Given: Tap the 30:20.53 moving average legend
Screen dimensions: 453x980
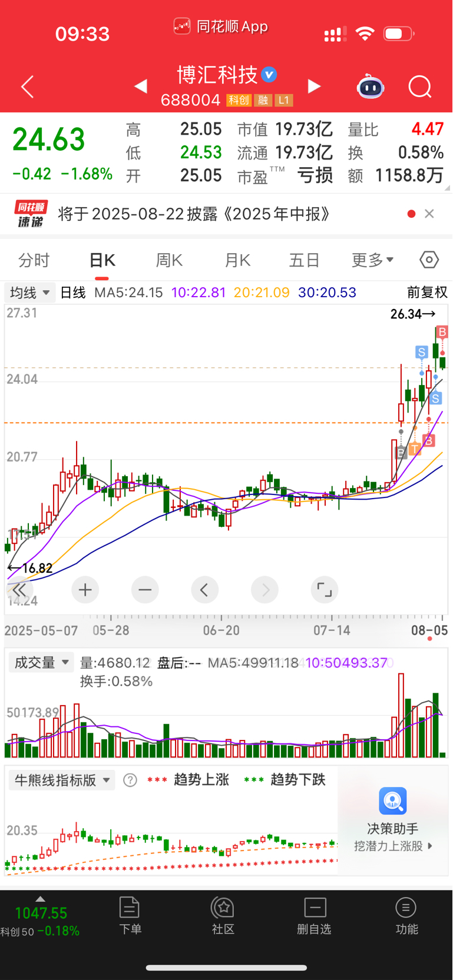Looking at the screenshot, I should tap(327, 293).
